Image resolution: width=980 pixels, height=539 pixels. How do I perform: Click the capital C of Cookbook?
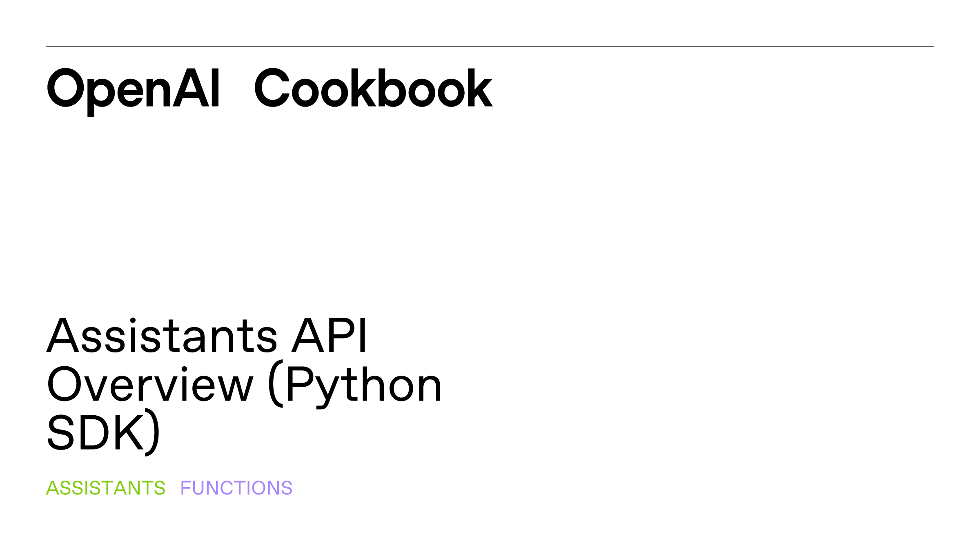tap(272, 88)
